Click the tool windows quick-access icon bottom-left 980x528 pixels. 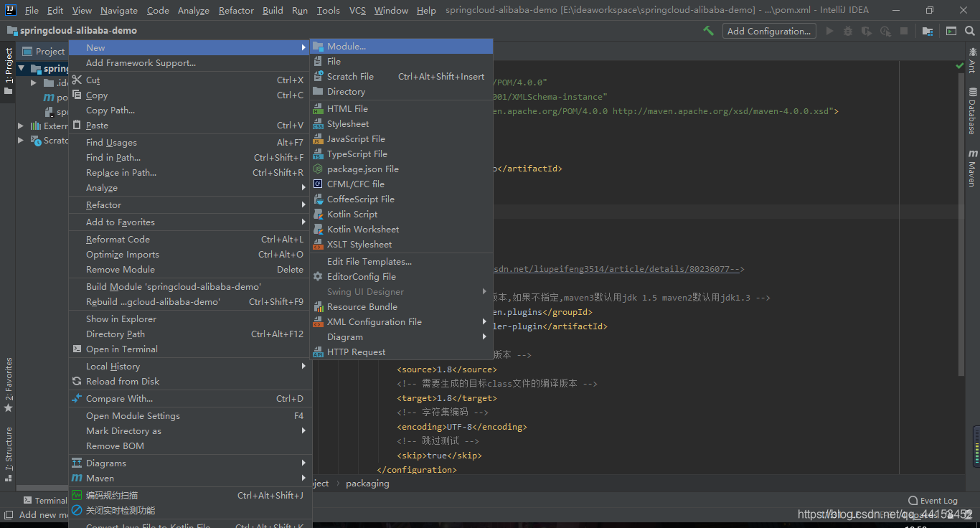8,514
